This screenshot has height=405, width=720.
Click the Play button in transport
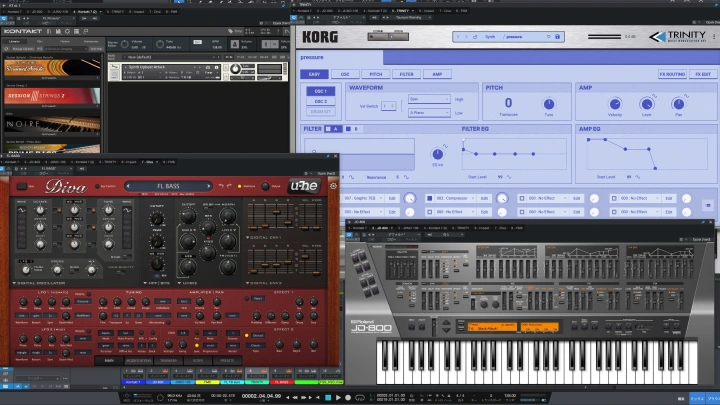(338, 398)
